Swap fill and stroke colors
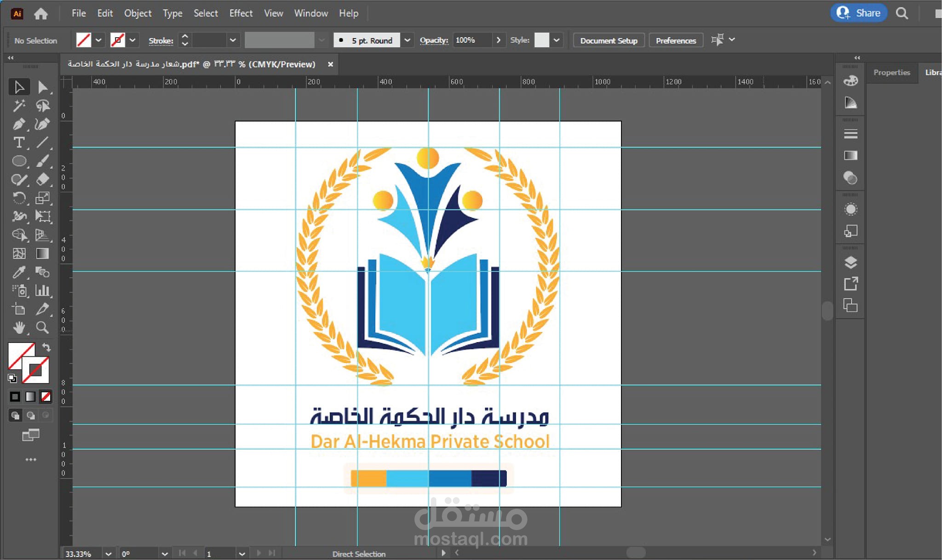Viewport: 942px width, 560px height. 46,347
